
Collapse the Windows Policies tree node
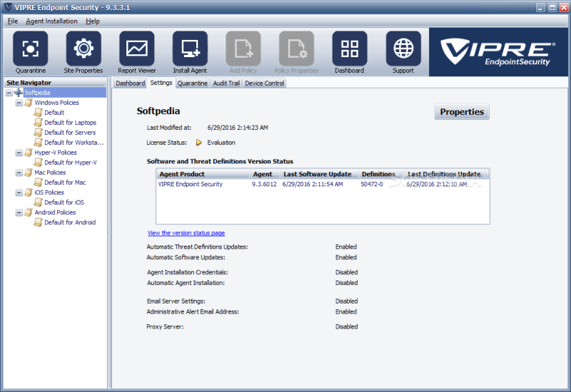pos(19,103)
